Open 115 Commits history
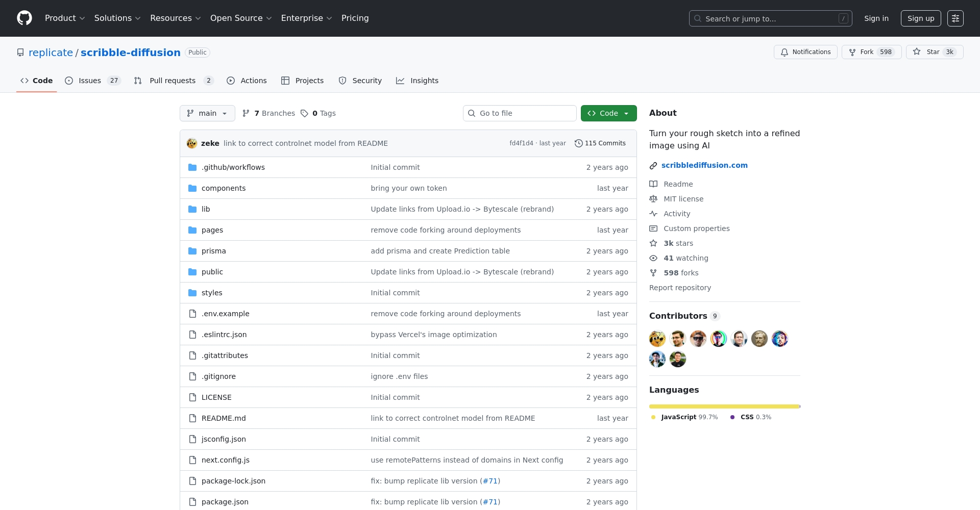This screenshot has height=510, width=980. (600, 143)
